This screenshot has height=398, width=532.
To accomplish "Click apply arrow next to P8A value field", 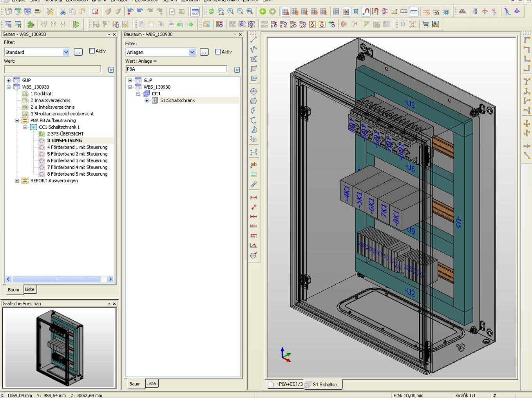I will (x=237, y=70).
